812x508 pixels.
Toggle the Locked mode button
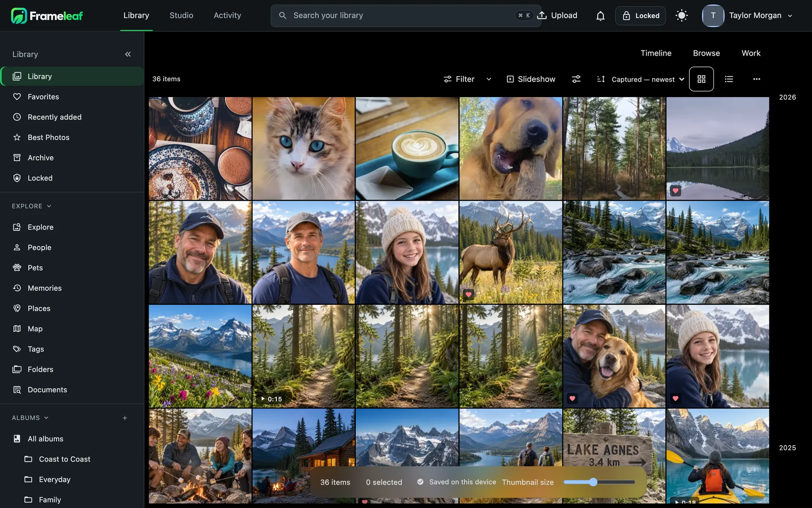[640, 16]
